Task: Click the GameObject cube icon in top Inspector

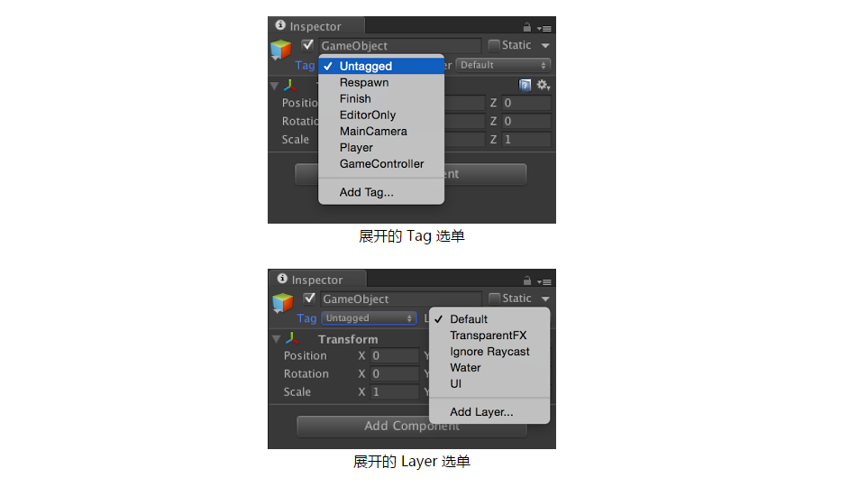Action: (x=280, y=50)
